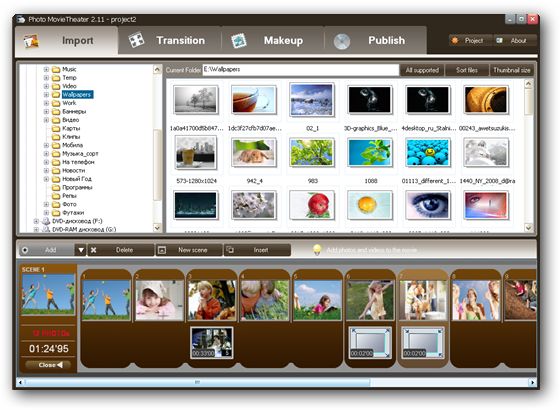Open the Thumbnail size menu
The image size is (560, 410).
click(511, 70)
